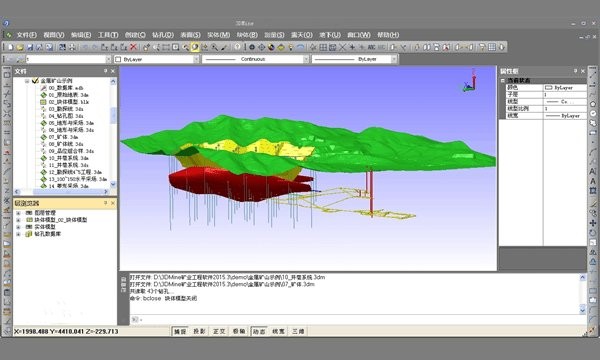Click the question mark help icon
This screenshot has height=360, width=600.
coord(238,47)
